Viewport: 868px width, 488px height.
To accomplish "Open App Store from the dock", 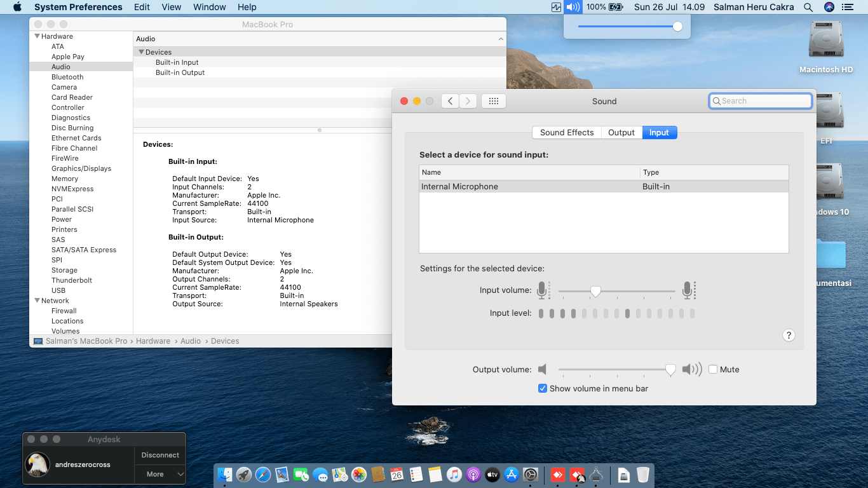I will pos(512,475).
